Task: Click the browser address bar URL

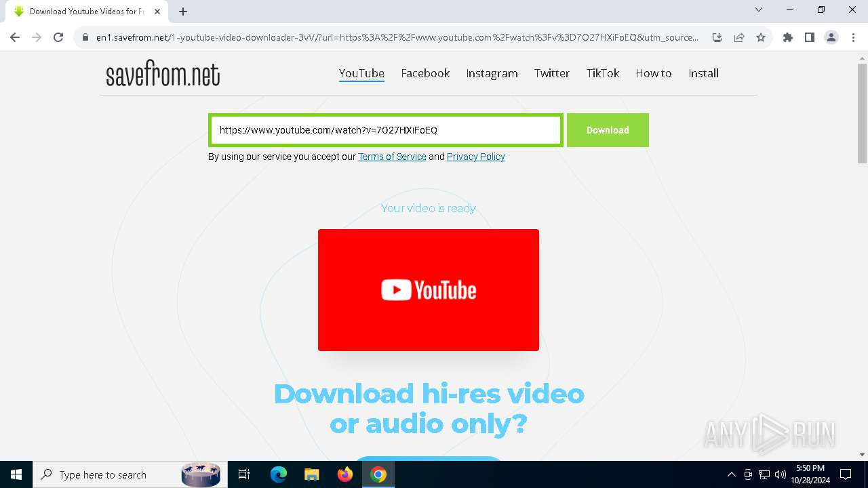Action: point(397,37)
